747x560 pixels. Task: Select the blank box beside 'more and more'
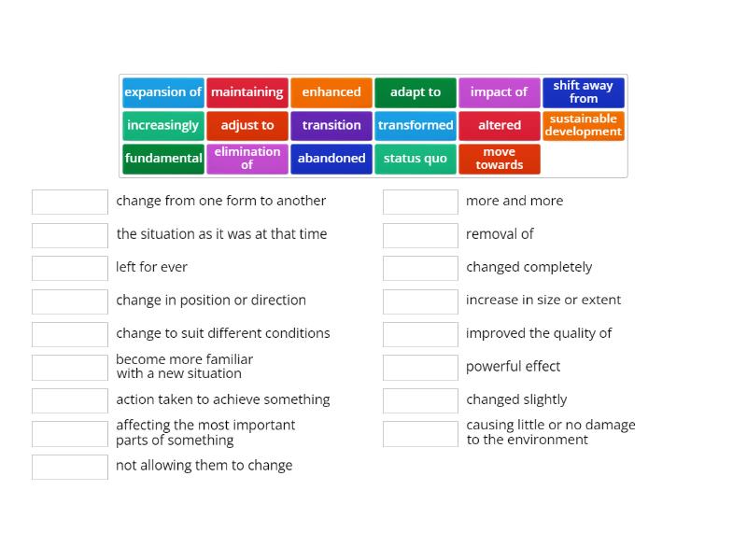coord(420,202)
